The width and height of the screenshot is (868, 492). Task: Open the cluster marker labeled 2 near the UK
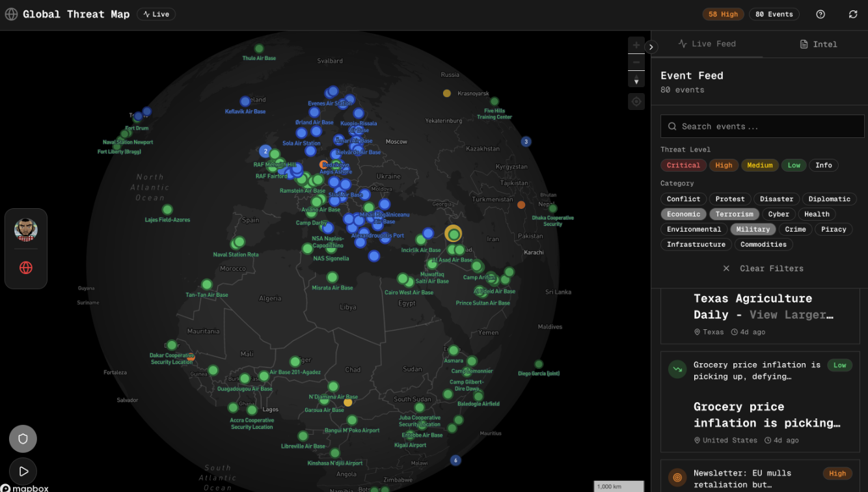265,151
